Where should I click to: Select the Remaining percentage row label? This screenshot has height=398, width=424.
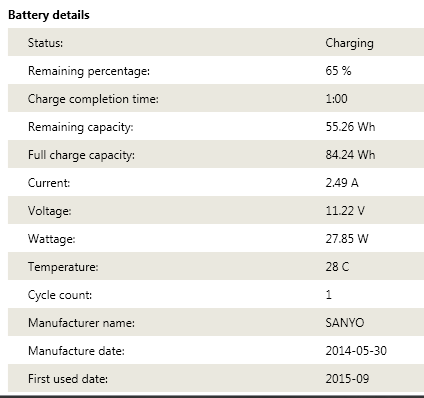coord(89,71)
